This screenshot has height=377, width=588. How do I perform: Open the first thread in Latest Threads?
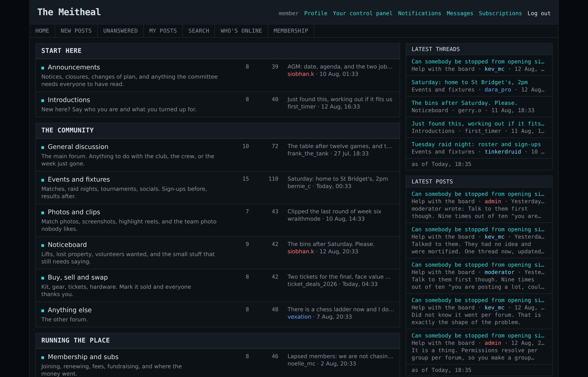pos(478,62)
